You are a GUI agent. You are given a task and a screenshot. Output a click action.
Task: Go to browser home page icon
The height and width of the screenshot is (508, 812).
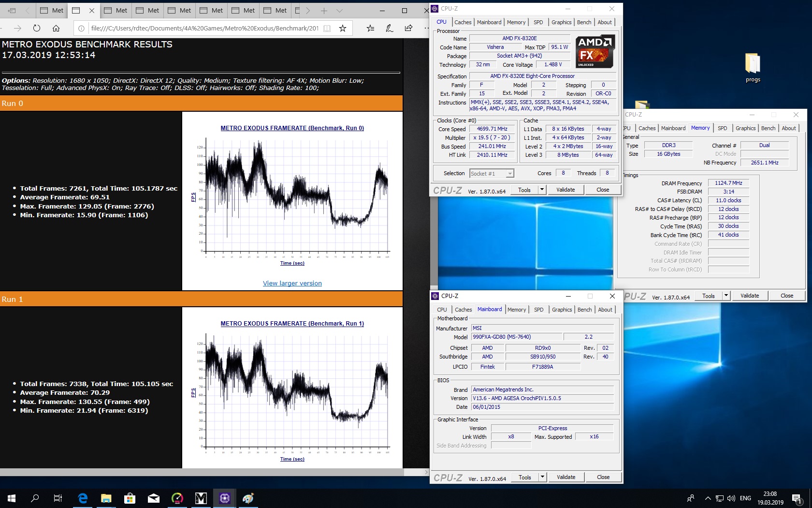56,28
